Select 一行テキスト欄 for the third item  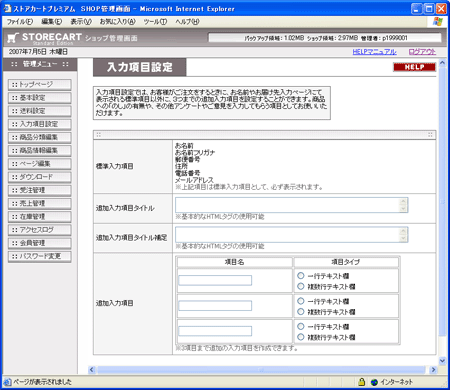tap(301, 326)
